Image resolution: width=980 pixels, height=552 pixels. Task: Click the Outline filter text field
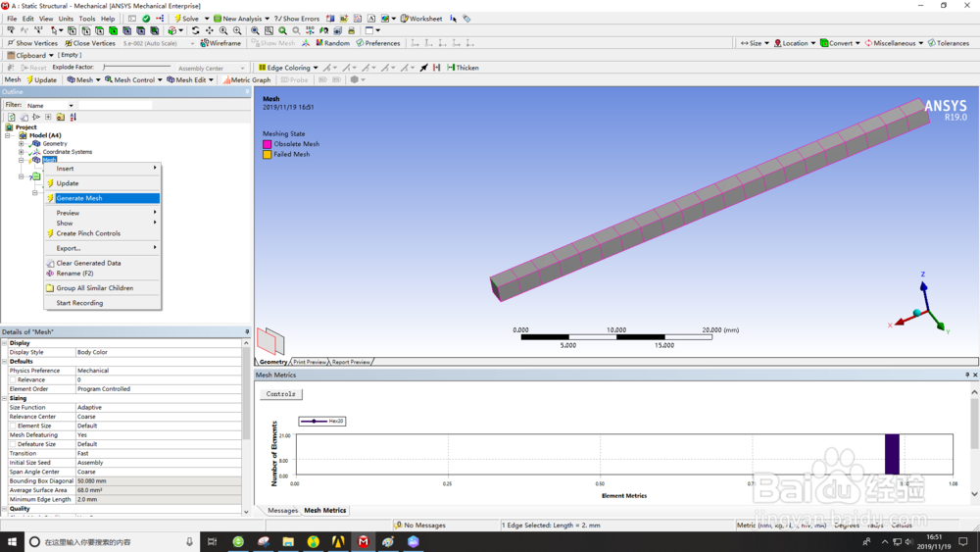(x=115, y=106)
